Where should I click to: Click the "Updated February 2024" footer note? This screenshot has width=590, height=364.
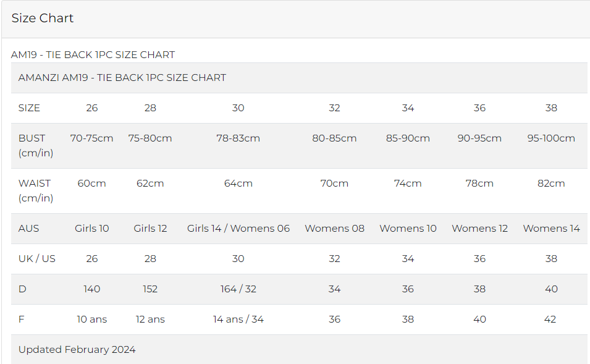tap(77, 350)
